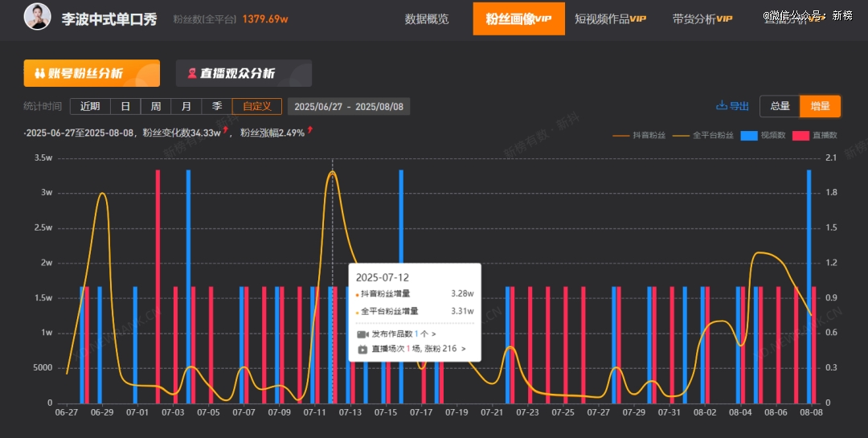
Task: Open the date range picker 2025/06/27 - 2025/08/08
Action: pyautogui.click(x=349, y=106)
